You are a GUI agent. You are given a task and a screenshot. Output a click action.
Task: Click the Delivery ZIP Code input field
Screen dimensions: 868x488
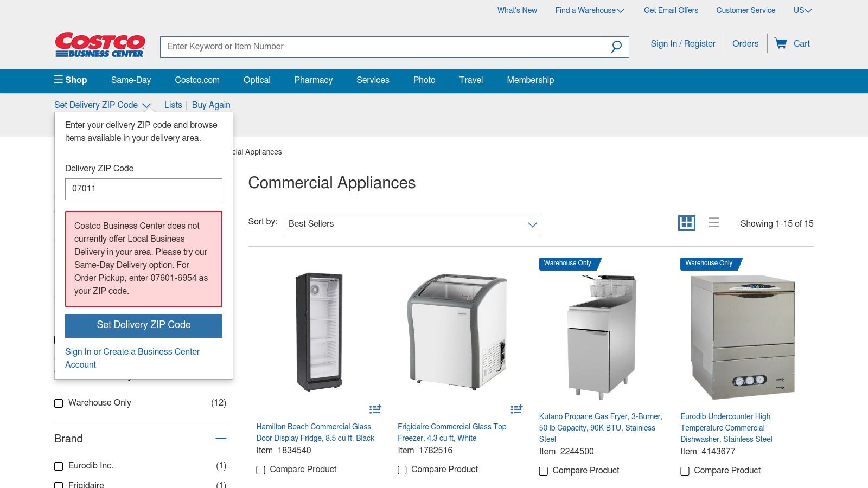144,189
